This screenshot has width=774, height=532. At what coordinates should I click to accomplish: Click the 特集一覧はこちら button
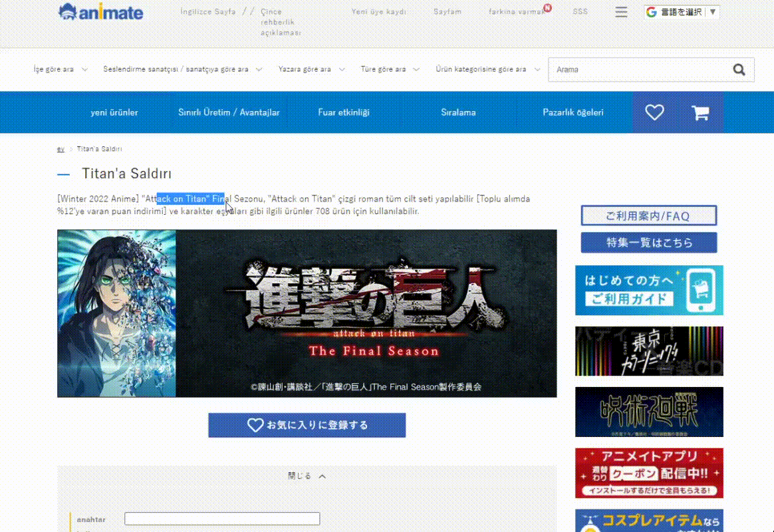point(648,243)
